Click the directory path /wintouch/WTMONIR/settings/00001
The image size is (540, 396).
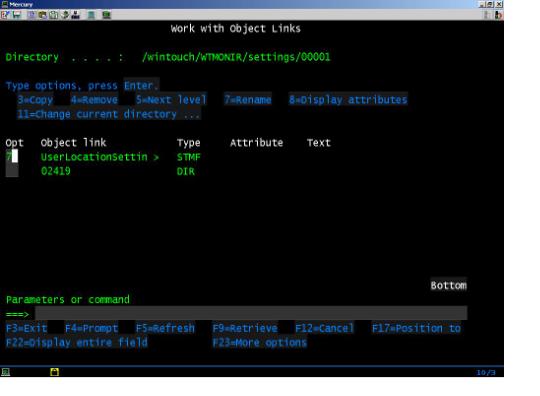[236, 57]
